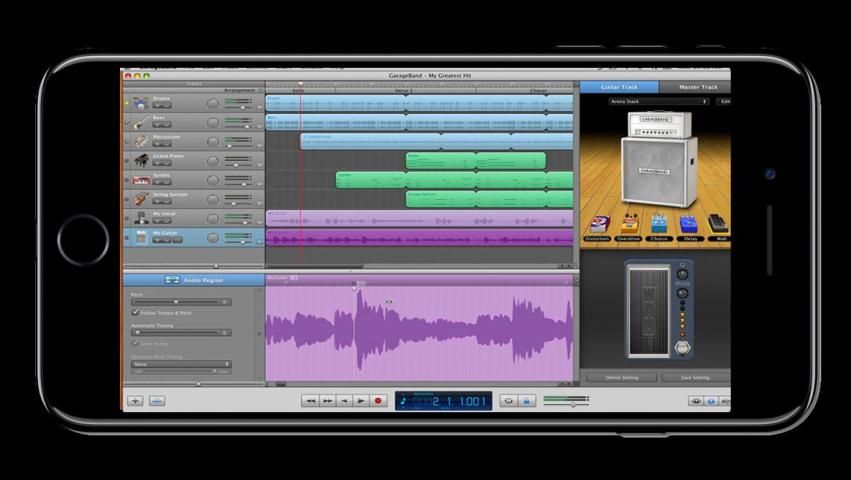Image resolution: width=851 pixels, height=480 pixels.
Task: Click the Chorus stompbox pedal
Action: coord(659,226)
